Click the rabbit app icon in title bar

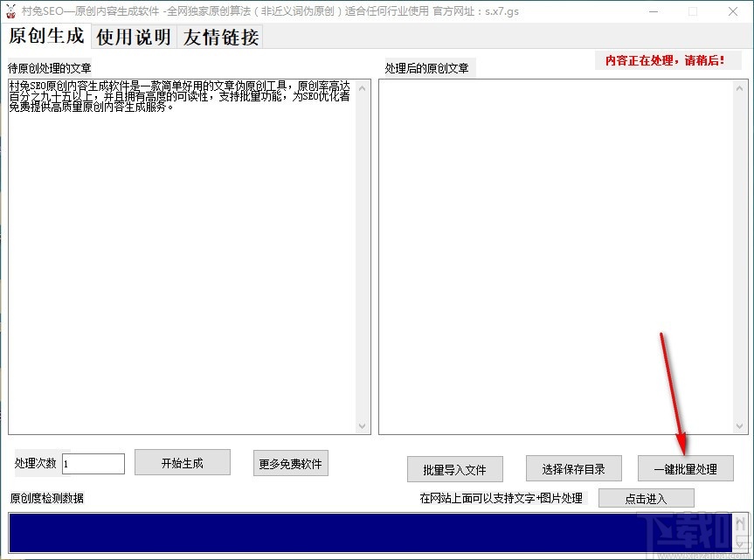[x=10, y=11]
